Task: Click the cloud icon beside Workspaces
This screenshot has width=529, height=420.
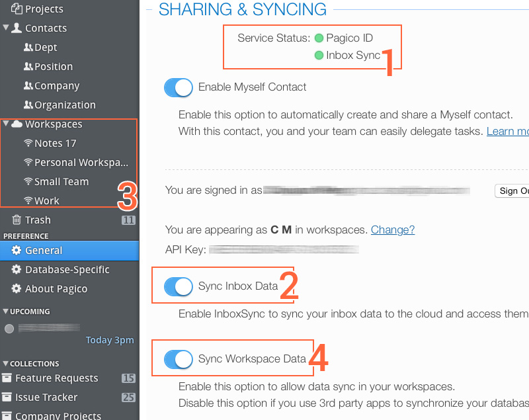Action: click(x=17, y=124)
